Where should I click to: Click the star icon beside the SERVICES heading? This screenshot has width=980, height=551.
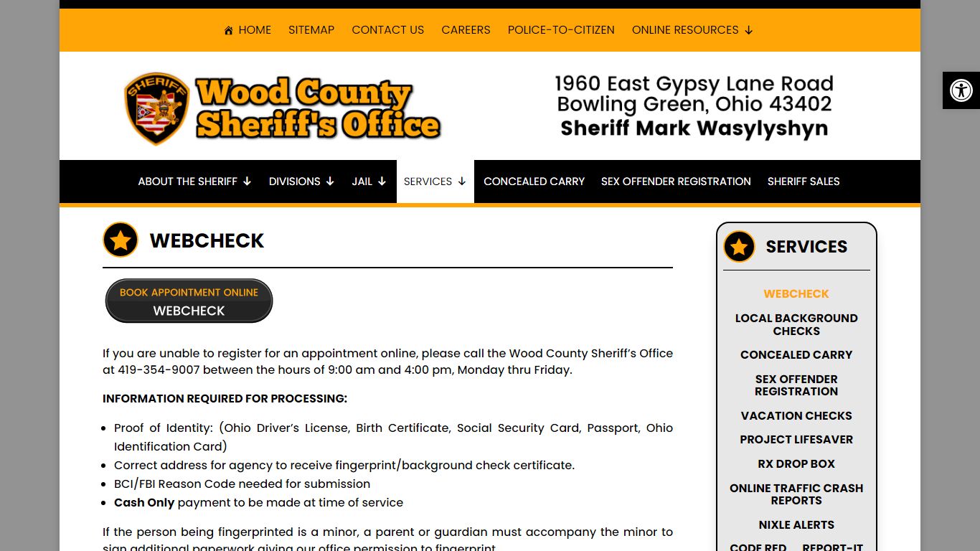pyautogui.click(x=739, y=247)
